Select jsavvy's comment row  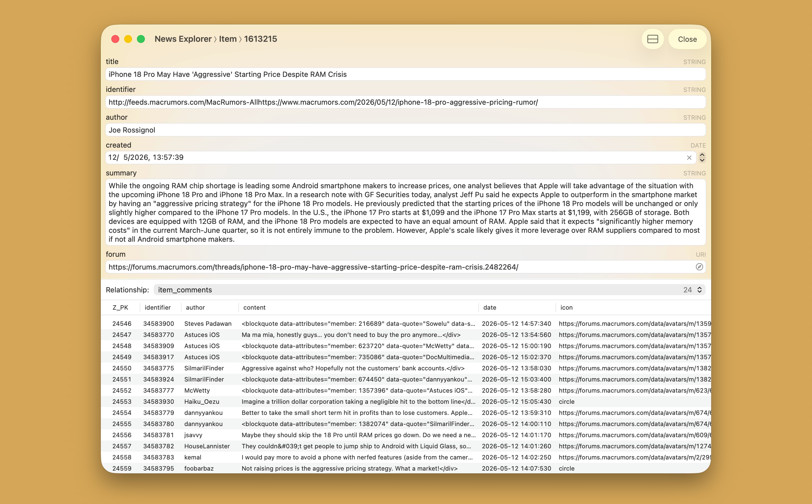tap(406, 435)
